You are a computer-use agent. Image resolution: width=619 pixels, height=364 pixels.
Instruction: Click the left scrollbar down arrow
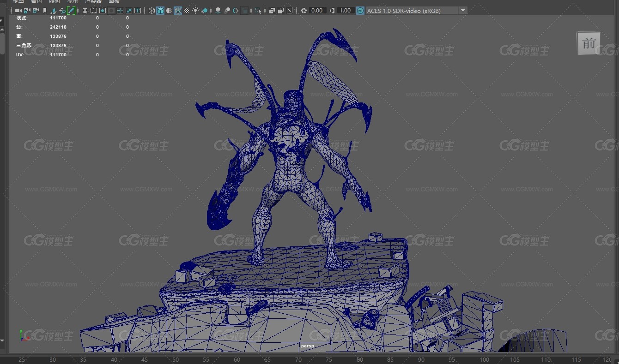click(2, 341)
